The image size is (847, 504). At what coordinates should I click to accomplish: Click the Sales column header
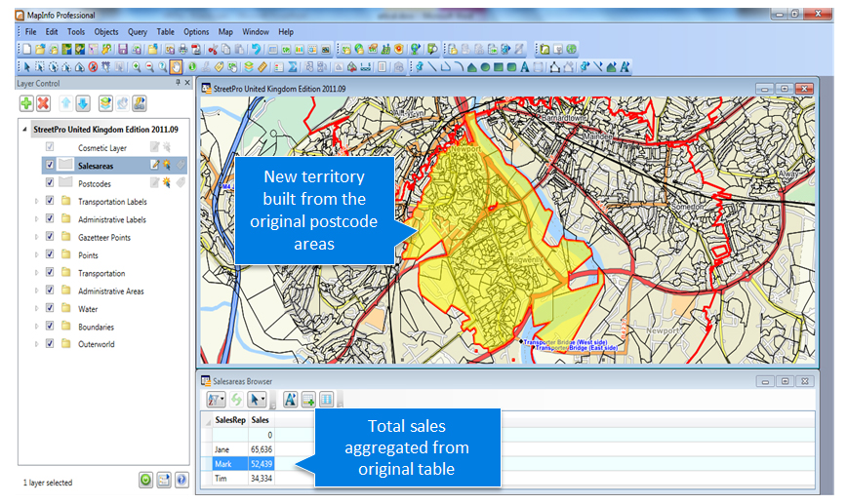click(x=261, y=420)
